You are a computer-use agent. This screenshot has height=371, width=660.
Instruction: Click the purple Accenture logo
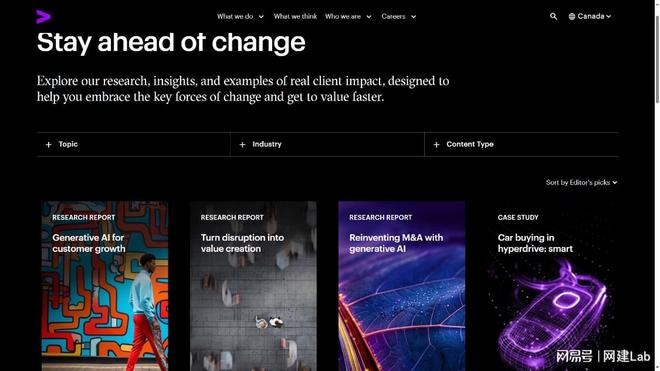43,16
